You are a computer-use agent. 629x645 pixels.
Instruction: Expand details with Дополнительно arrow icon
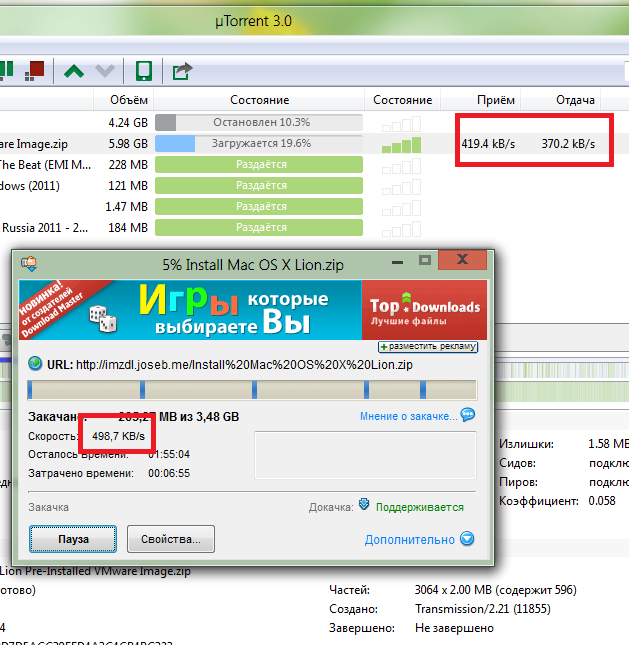(x=467, y=538)
